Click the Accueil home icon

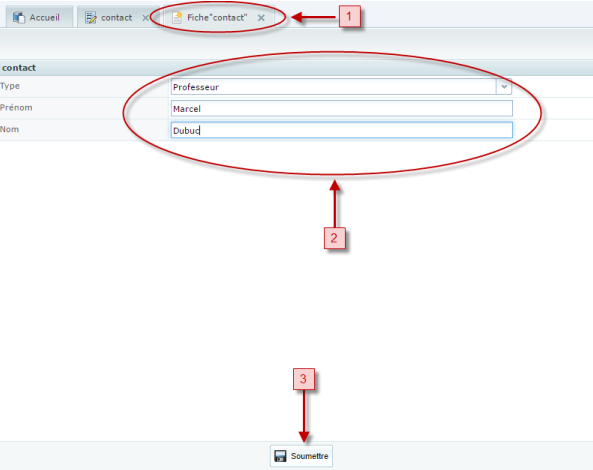(19, 17)
